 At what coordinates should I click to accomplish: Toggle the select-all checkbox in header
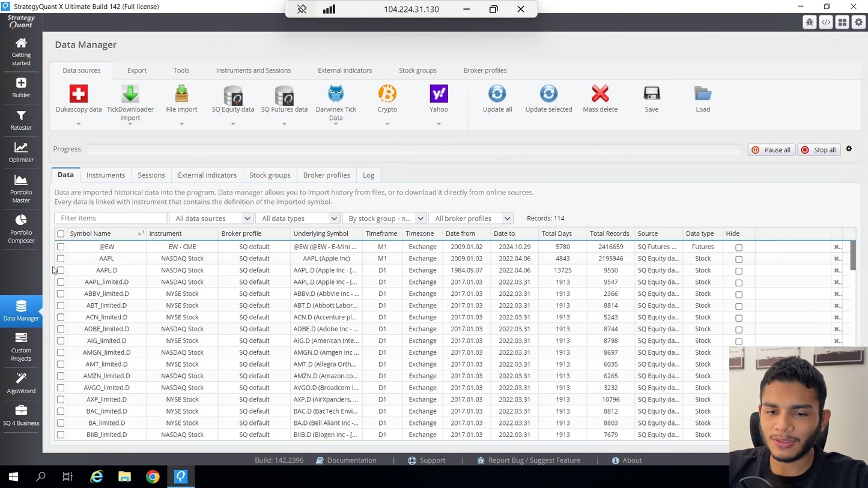pos(61,234)
